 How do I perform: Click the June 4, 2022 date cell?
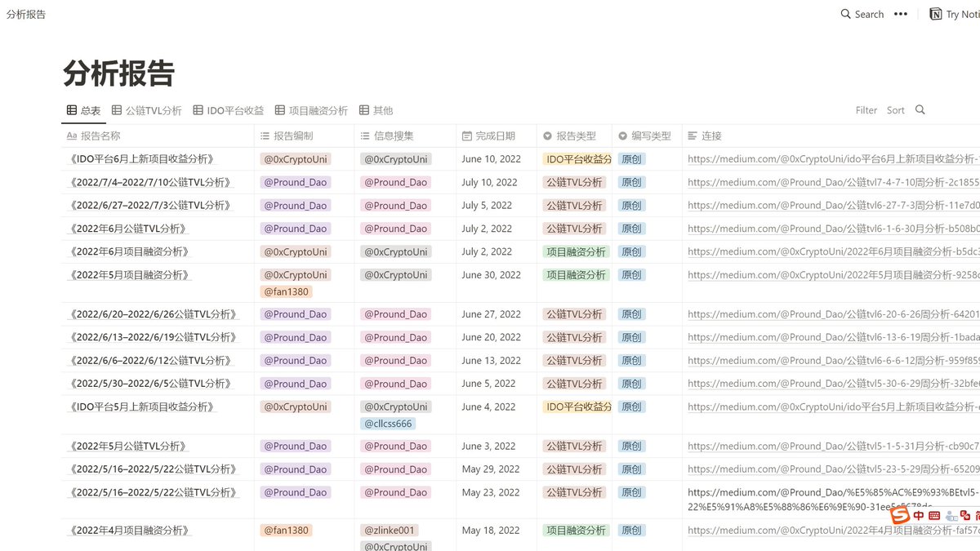click(488, 407)
